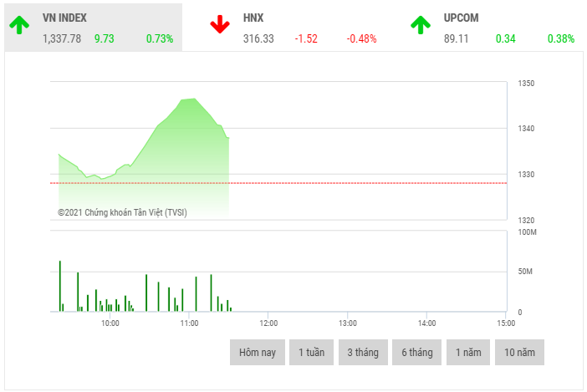Click the tallest volume bar at session open
The image size is (587, 392).
tap(60, 286)
